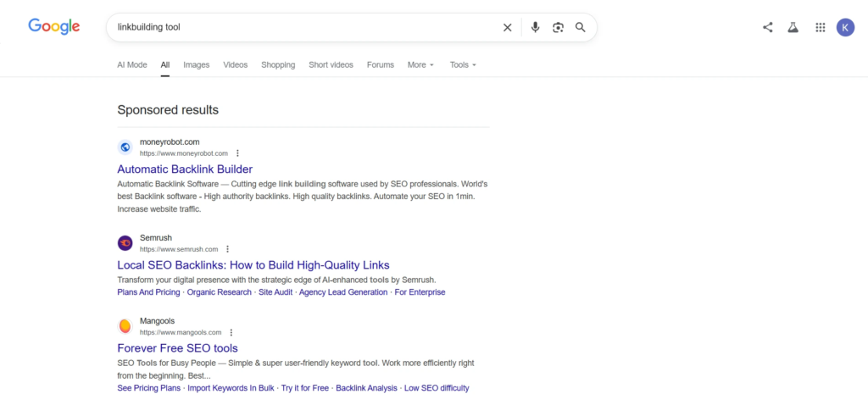Expand the More dropdown in search tabs
Viewport: 868px width, 405px height.
[420, 64]
